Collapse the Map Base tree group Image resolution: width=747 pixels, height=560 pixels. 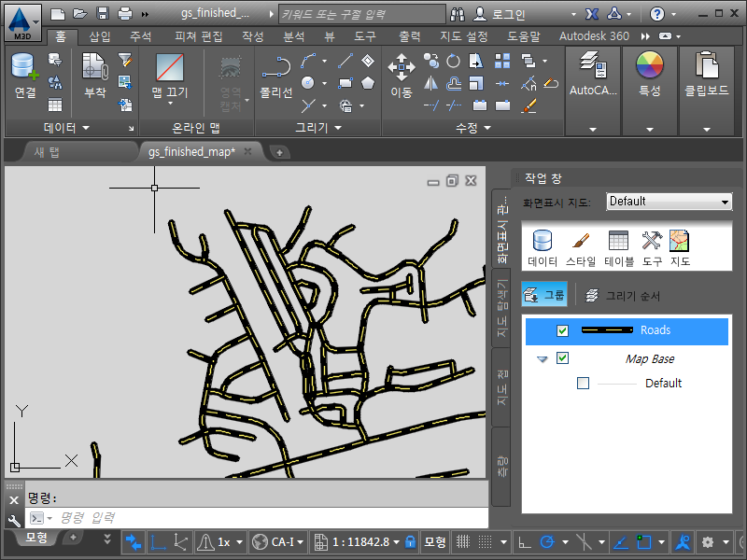point(542,359)
